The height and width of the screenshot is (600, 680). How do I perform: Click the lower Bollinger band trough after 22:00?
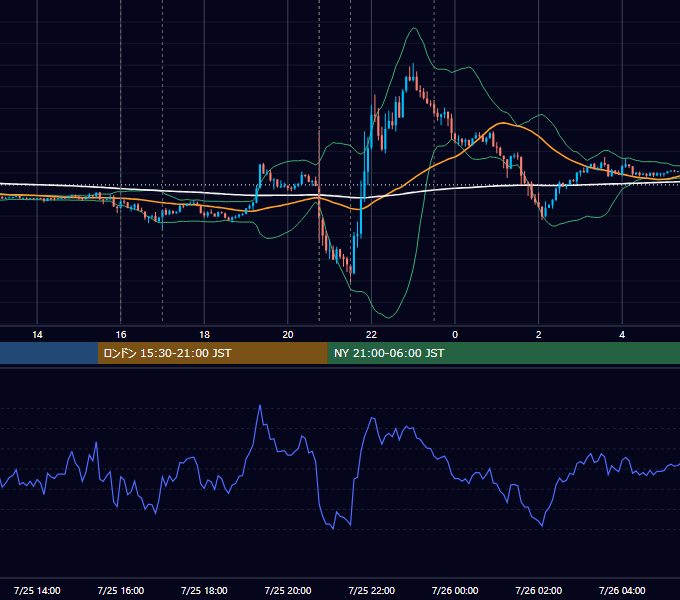click(x=389, y=318)
